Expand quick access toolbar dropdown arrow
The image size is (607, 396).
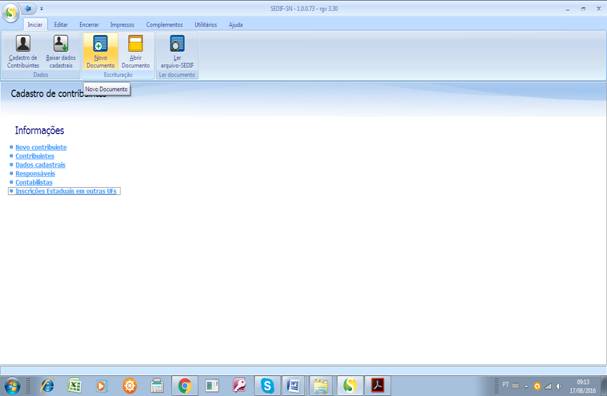[41, 9]
